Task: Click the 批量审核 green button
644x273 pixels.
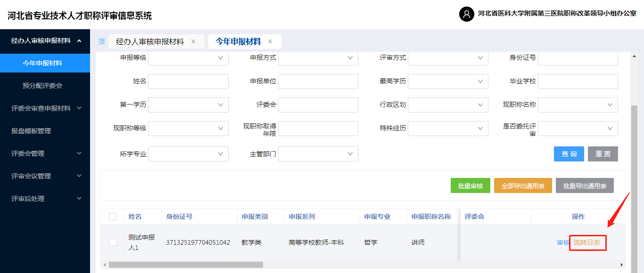Action: pos(471,186)
